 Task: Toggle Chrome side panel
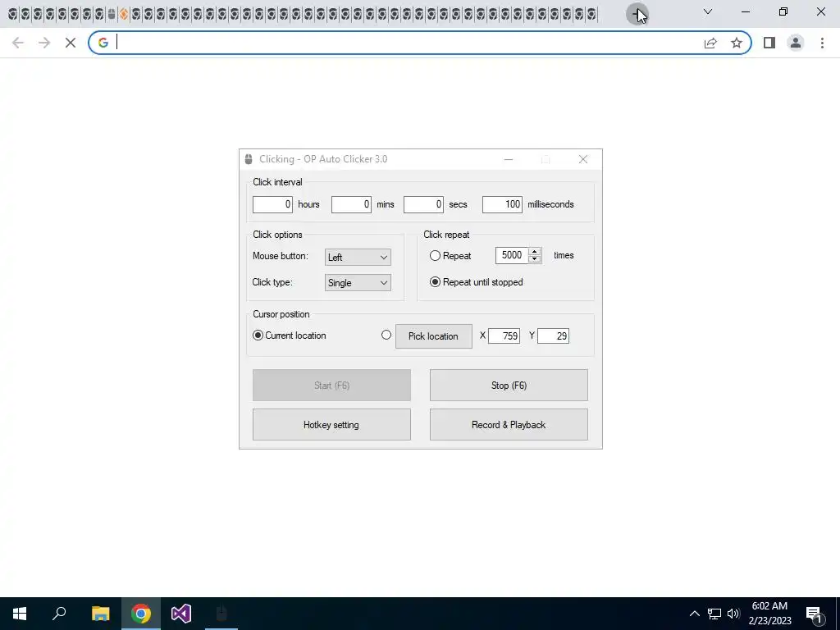(769, 43)
